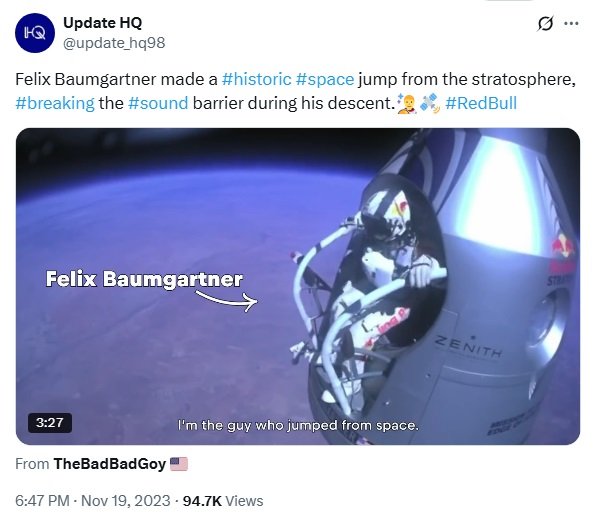The height and width of the screenshot is (524, 597).
Task: Open TheBadBadGoy source account
Action: (x=110, y=464)
